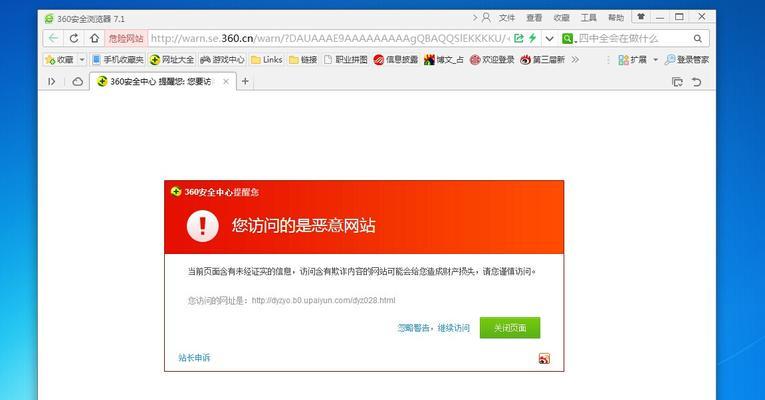The image size is (765, 400).
Task: Click the cloud icon beside the tab strip
Action: (78, 81)
